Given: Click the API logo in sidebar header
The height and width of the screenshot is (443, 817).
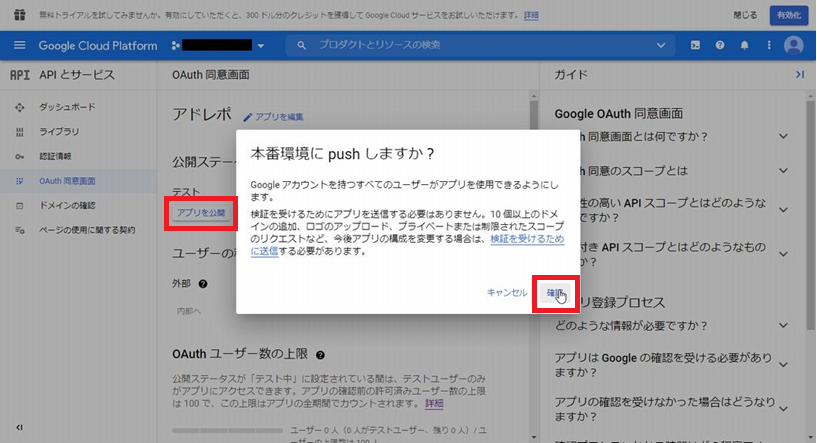Looking at the screenshot, I should tap(20, 75).
